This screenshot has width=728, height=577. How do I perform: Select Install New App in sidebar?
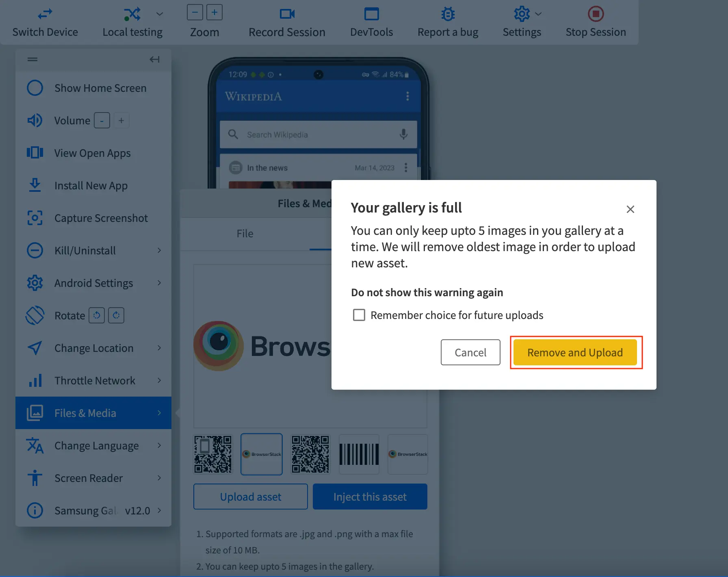[91, 186]
